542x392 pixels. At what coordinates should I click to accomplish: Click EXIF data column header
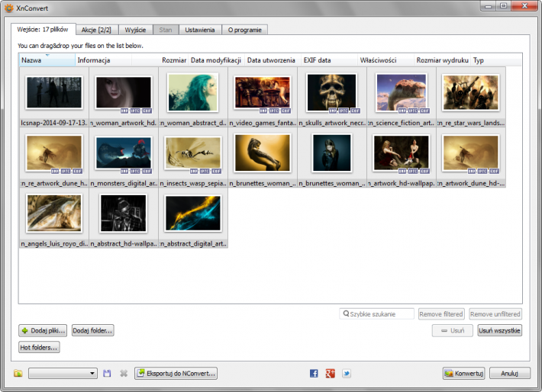click(x=329, y=60)
